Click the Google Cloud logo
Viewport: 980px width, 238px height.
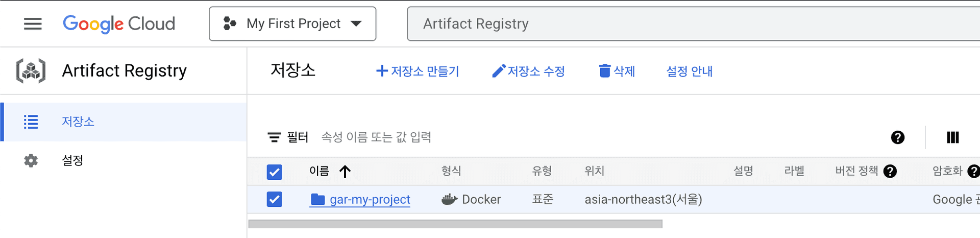click(119, 24)
